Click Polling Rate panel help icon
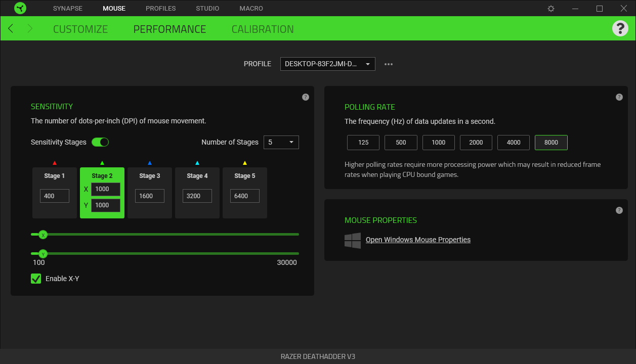Viewport: 636px width, 364px height. point(619,97)
